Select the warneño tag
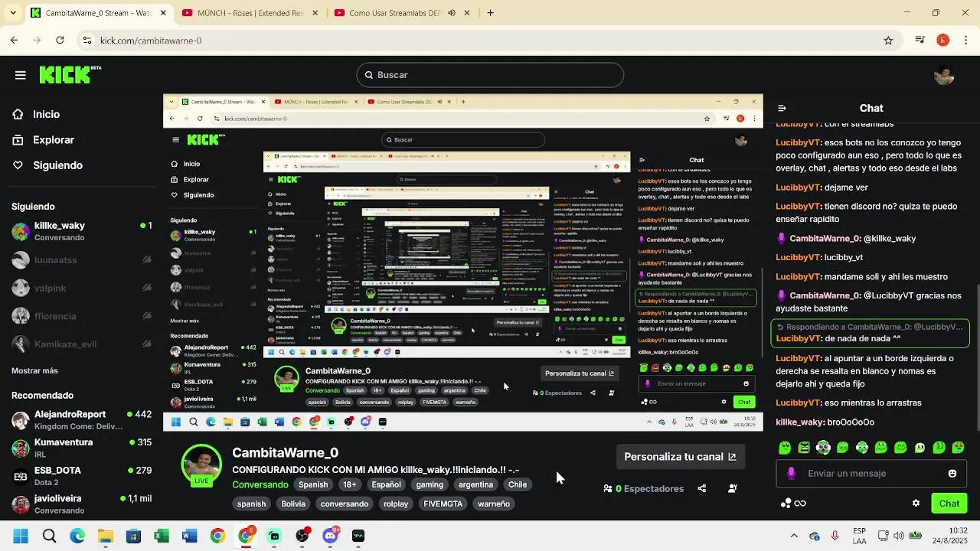This screenshot has width=980, height=551. pyautogui.click(x=494, y=504)
